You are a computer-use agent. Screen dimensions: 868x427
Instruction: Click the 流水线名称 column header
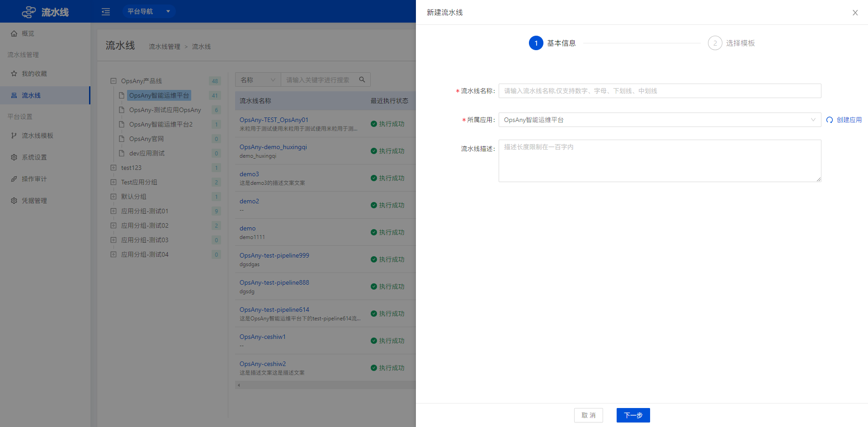255,101
